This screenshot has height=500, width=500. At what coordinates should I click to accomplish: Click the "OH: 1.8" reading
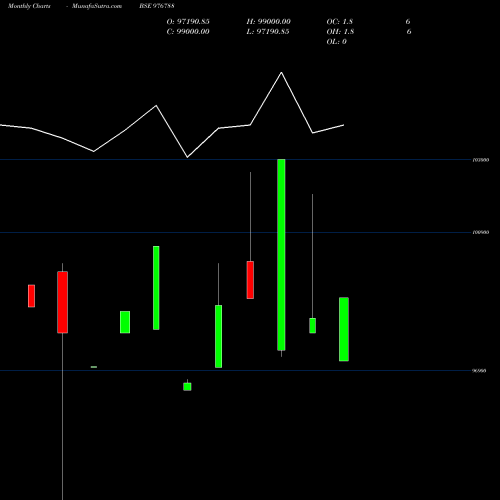(340, 32)
